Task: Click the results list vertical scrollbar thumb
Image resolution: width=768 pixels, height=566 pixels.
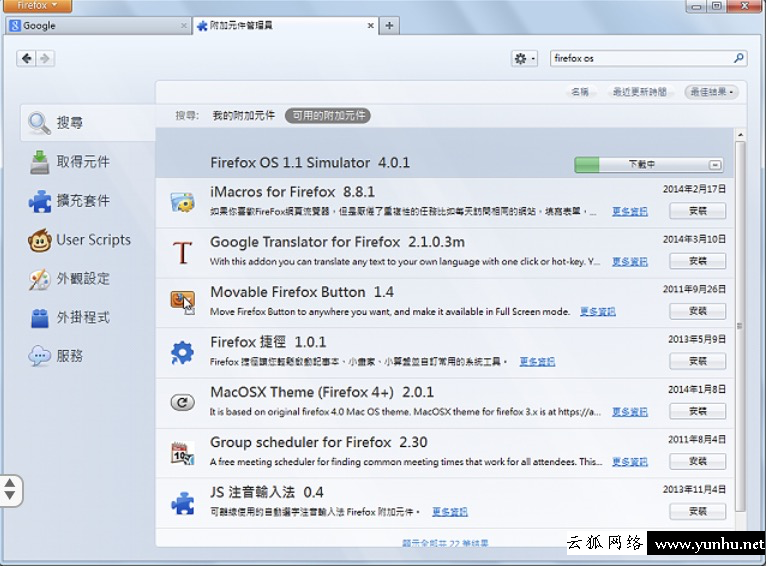Action: coord(741,326)
